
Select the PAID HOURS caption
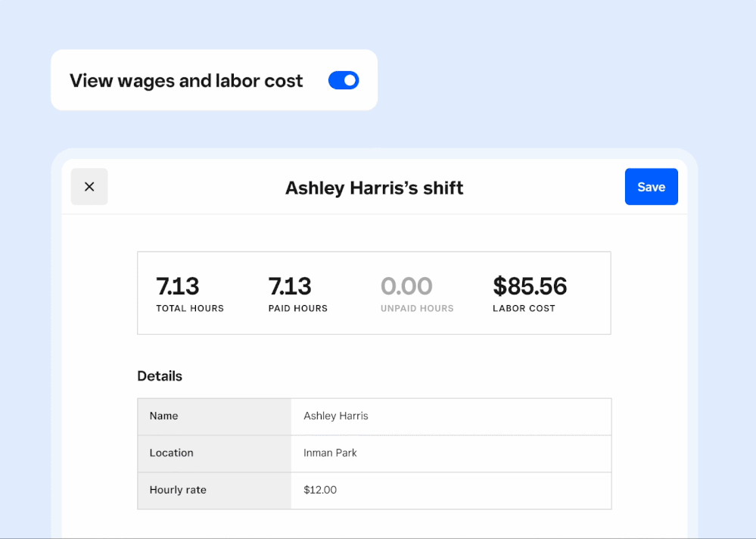click(x=298, y=309)
